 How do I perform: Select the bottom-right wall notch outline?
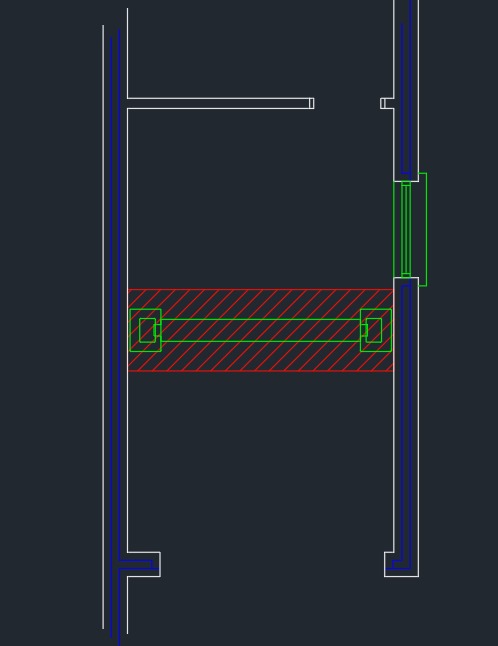(x=402, y=564)
